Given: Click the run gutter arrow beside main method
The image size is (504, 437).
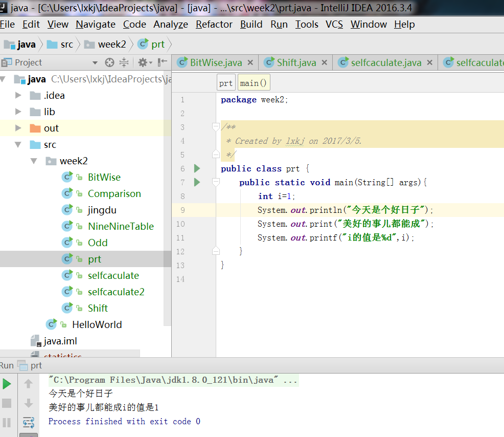Looking at the screenshot, I should (197, 182).
